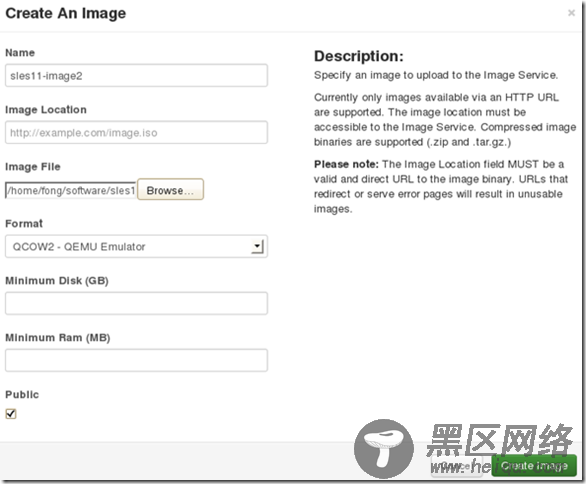586x484 pixels.
Task: Close the Create An Image dialog
Action: pyautogui.click(x=571, y=13)
